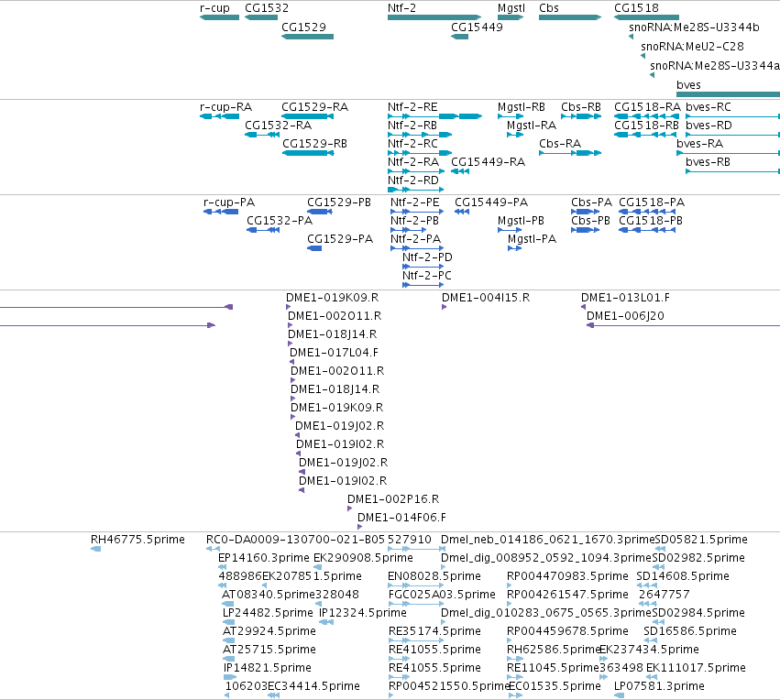Select the Ntf-2 gene span
Viewport: 780px width, 700px height.
[434, 17]
